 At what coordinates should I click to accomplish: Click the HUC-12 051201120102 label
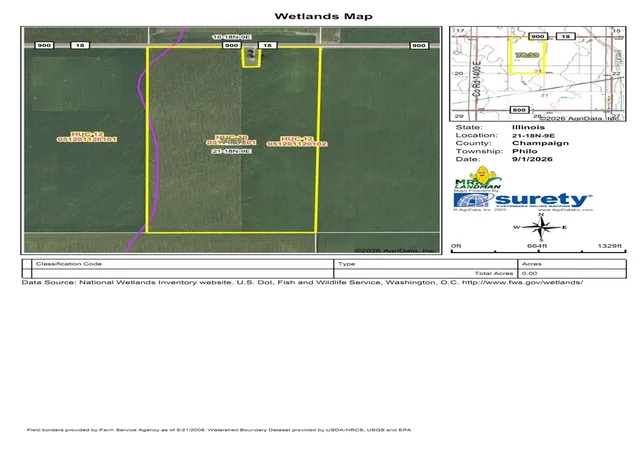click(297, 141)
